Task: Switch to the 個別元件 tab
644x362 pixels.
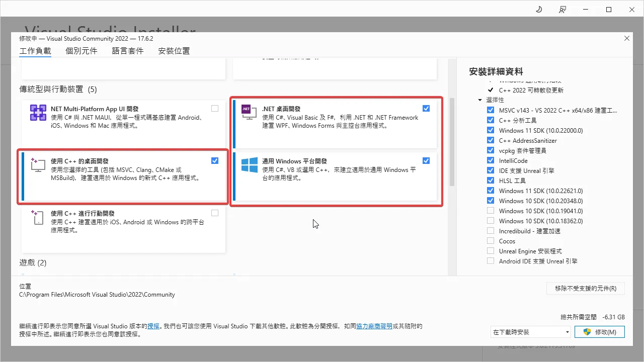Action: pyautogui.click(x=81, y=50)
